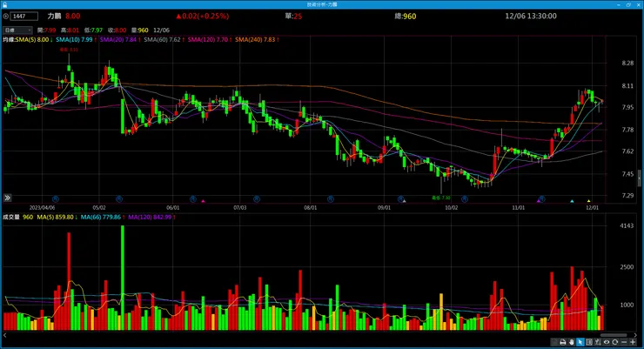644x349 pixels.
Task: Zoom in with the plus icon
Action: 633,342
